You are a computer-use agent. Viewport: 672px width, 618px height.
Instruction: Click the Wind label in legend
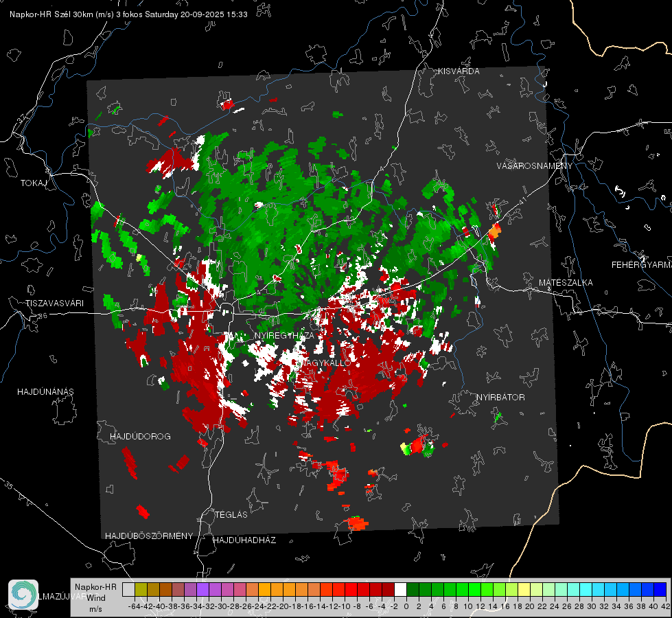(x=96, y=598)
